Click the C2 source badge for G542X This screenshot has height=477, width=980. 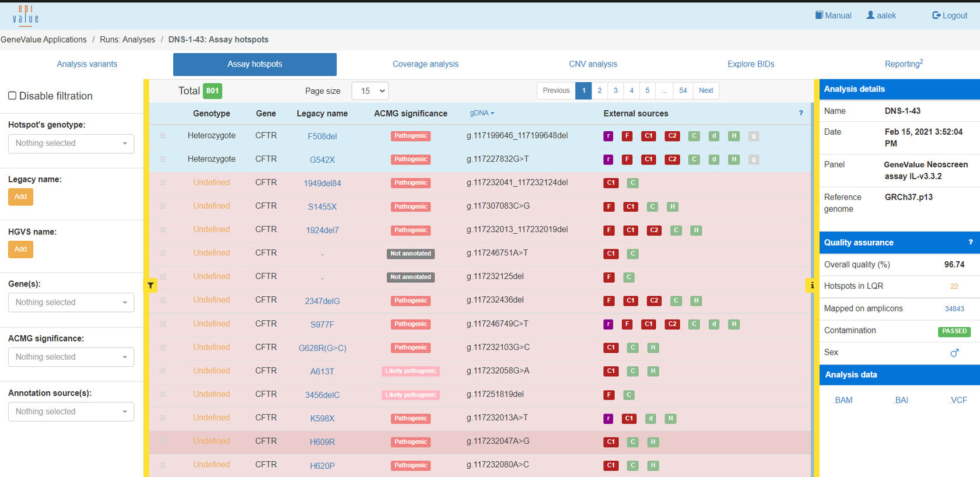tap(672, 159)
